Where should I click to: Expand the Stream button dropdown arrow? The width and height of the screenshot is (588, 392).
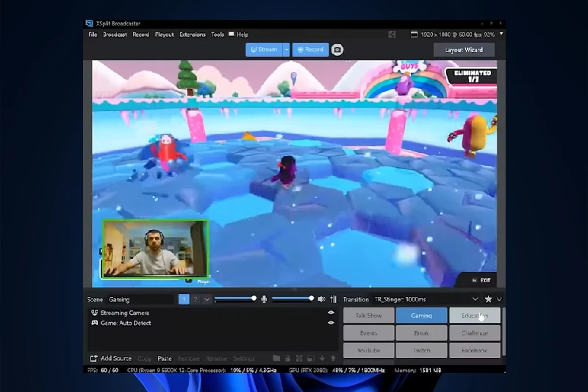(286, 50)
